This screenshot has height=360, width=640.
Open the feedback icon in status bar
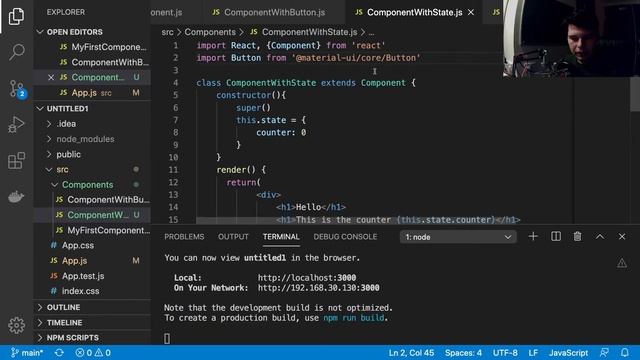click(x=604, y=353)
